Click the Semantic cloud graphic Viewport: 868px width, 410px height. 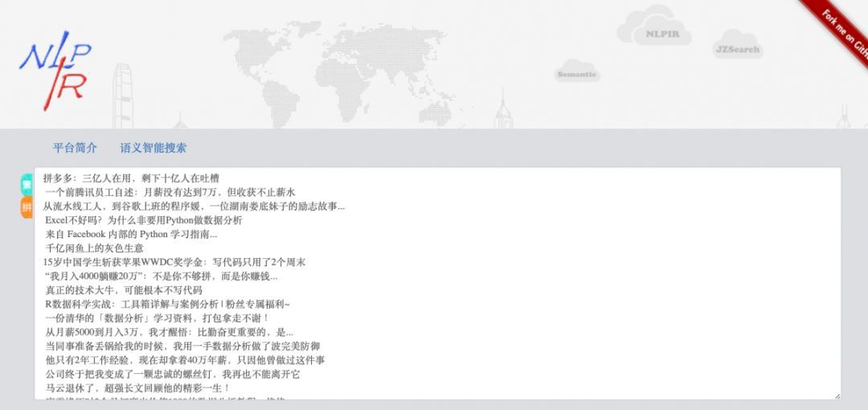coord(577,74)
